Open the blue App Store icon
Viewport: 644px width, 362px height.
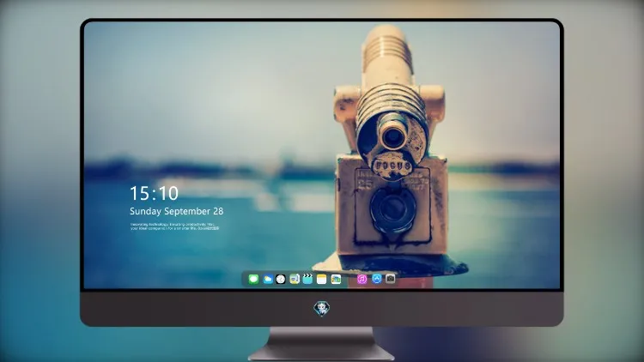coord(377,279)
